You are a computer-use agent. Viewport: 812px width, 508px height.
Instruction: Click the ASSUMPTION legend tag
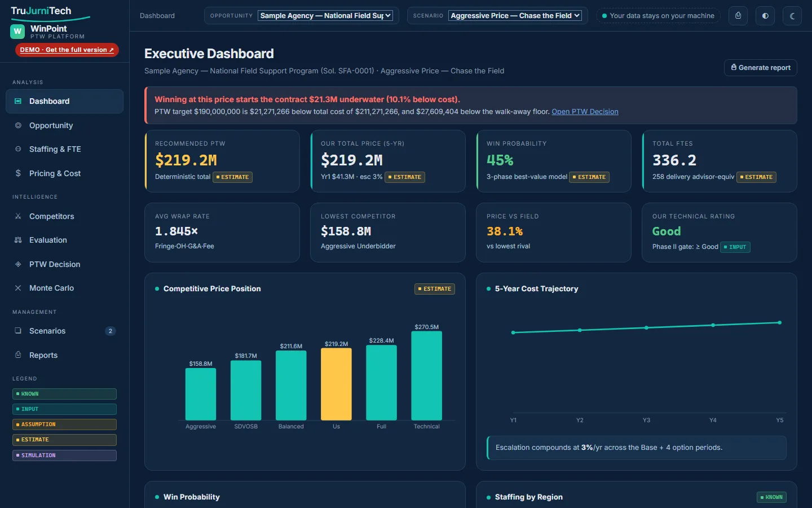(64, 424)
